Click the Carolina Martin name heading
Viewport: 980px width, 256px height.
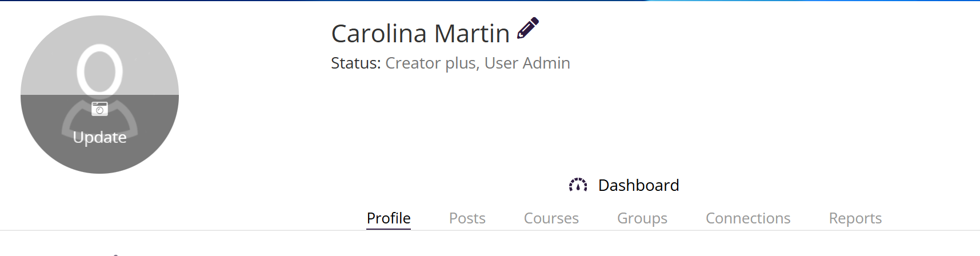420,34
